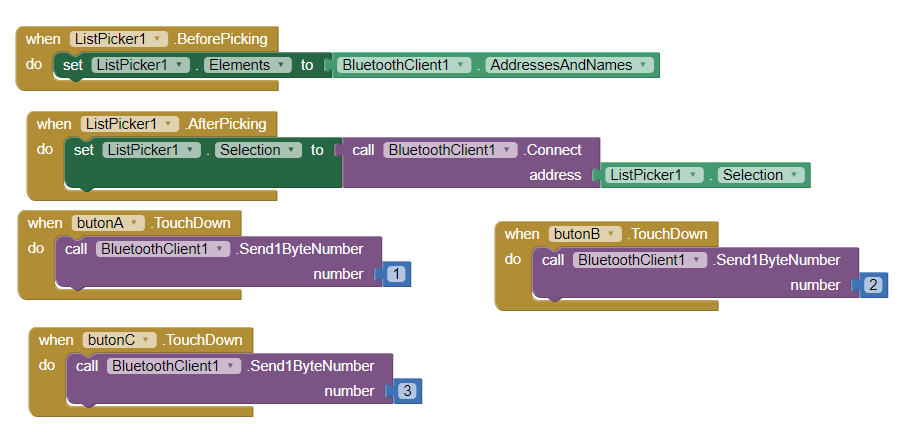Screen dimensions: 901x445
Task: Open the ListPicker1 dropdown in the BeforePicking event header
Action: tap(118, 39)
